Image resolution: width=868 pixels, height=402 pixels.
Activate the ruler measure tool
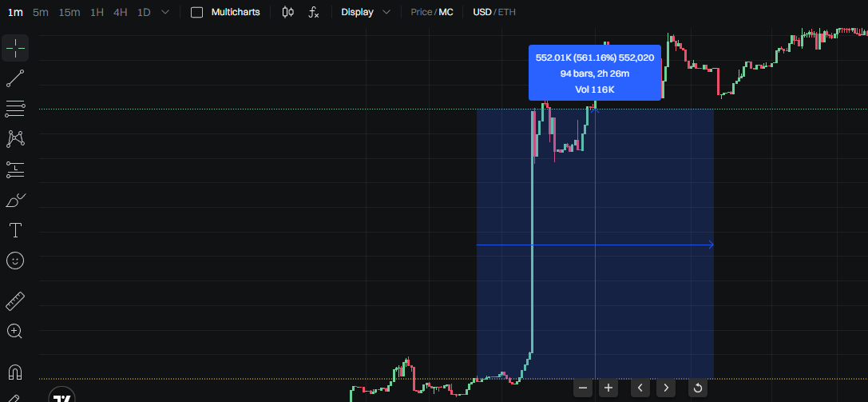[x=15, y=301]
